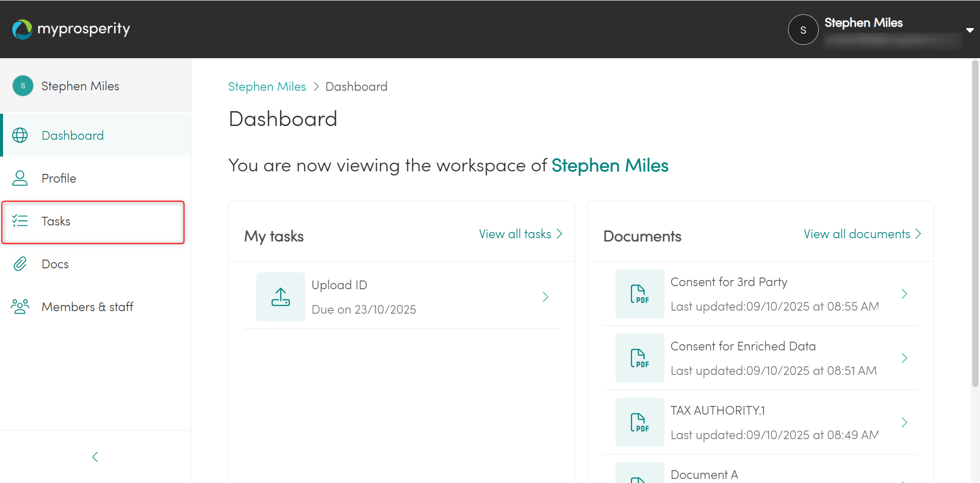The height and width of the screenshot is (483, 980).
Task: Open 'Consent for Enriched Data' document title
Action: coord(743,346)
